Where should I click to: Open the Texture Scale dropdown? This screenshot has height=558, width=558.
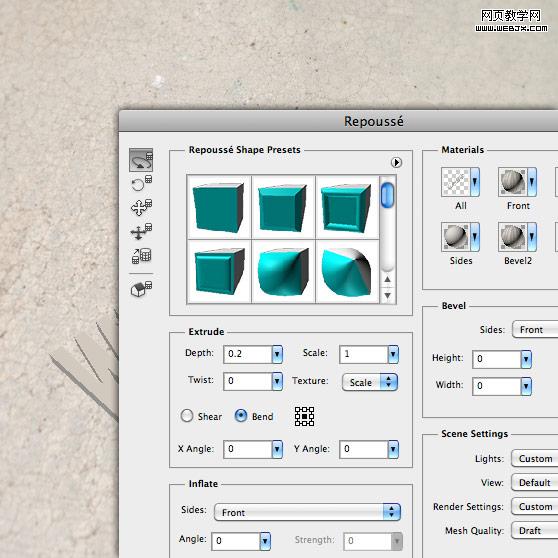point(369,382)
